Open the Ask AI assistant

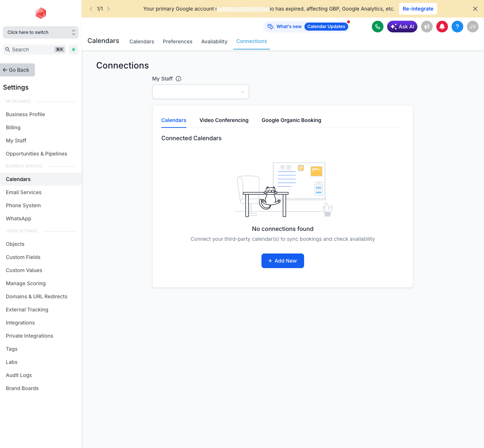(402, 27)
